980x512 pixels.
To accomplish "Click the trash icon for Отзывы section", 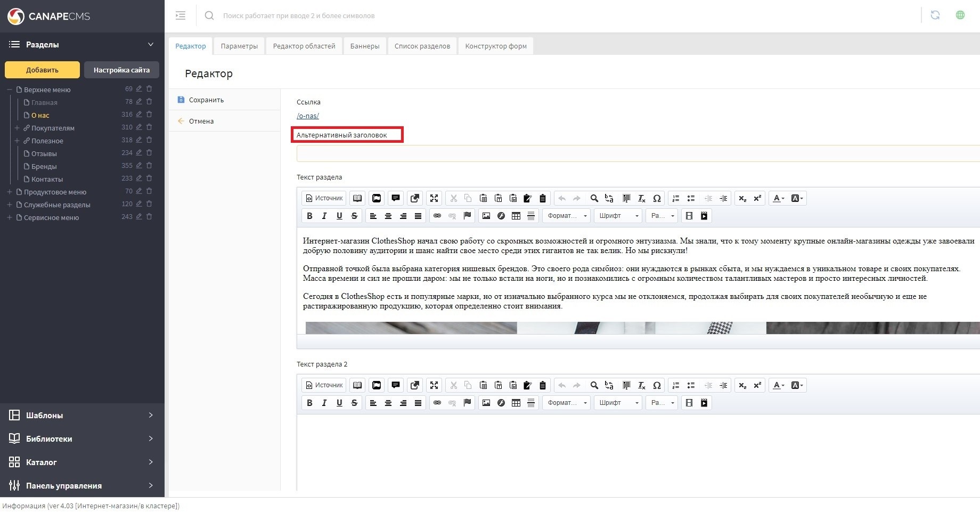I will (x=149, y=153).
